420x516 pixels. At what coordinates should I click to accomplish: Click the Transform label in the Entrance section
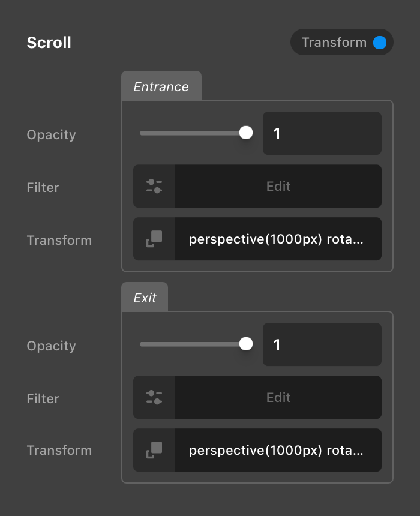[59, 240]
